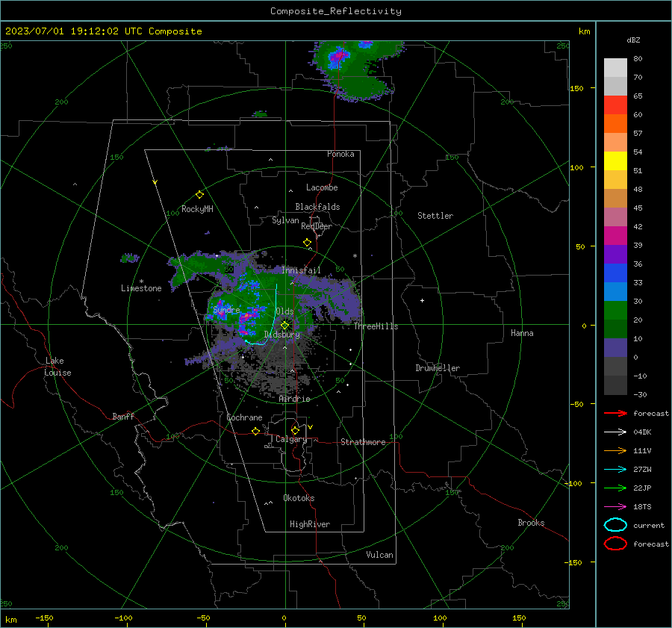Screen dimensions: 672x628
Task: Click the Hanna town label
Action: (522, 333)
